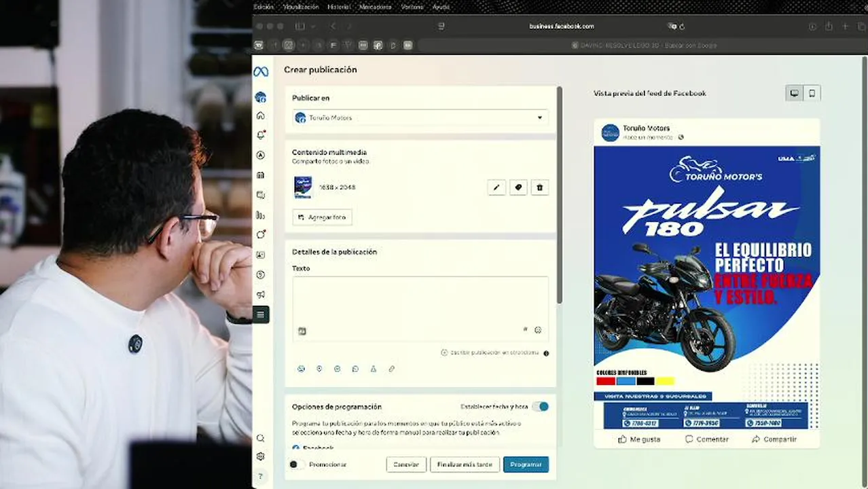Viewport: 868px width, 489px height.
Task: Click the business.facebook.com address bar
Action: [x=562, y=26]
